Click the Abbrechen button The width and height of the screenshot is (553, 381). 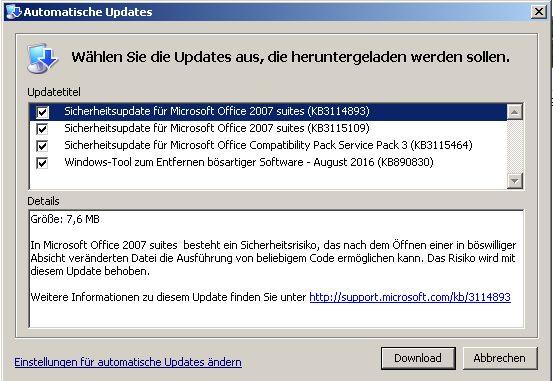point(500,358)
